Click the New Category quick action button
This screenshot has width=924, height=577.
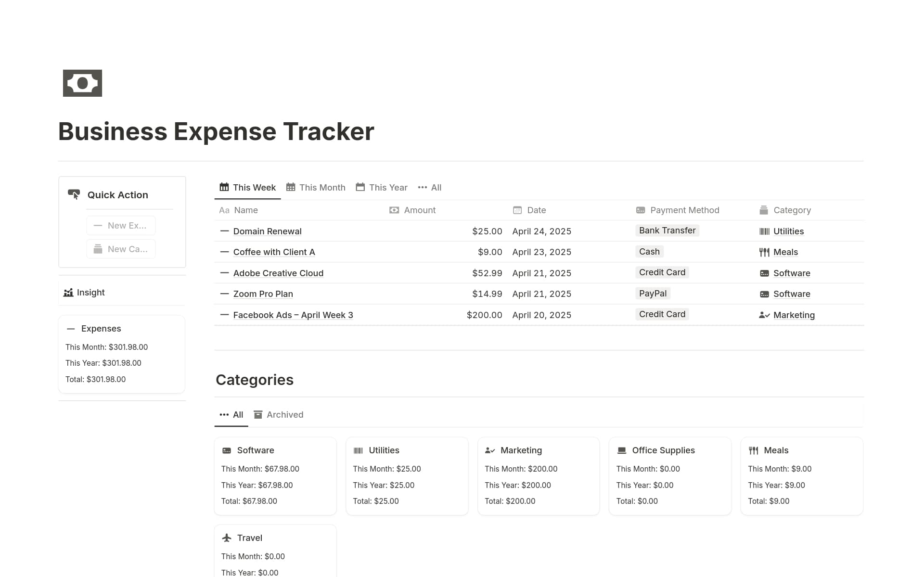click(x=121, y=249)
